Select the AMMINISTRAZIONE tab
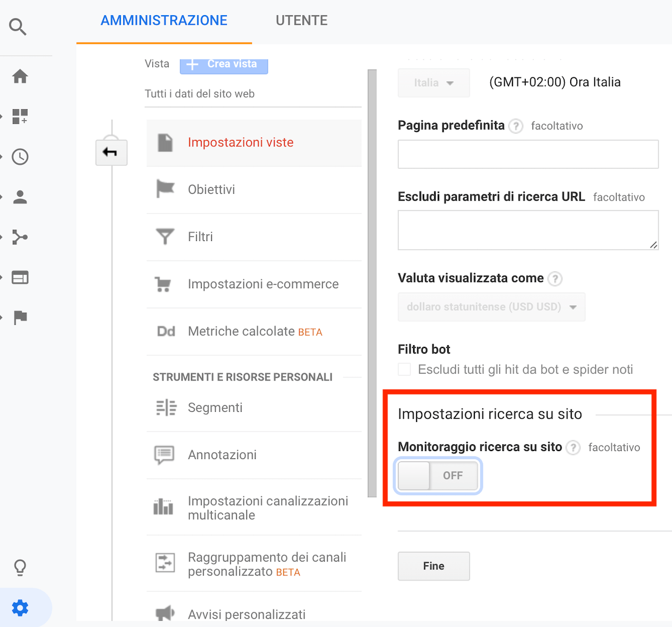 (x=164, y=21)
